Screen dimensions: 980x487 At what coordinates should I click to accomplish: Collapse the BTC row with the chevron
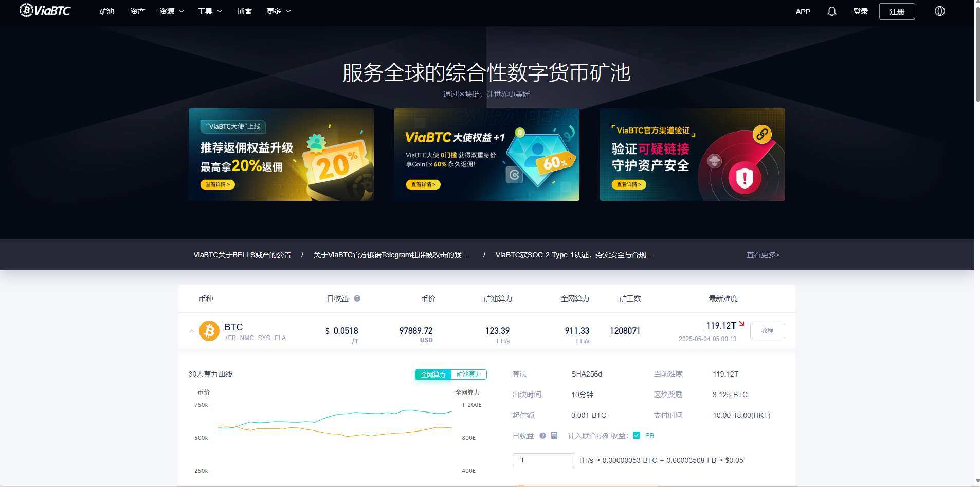click(x=191, y=331)
